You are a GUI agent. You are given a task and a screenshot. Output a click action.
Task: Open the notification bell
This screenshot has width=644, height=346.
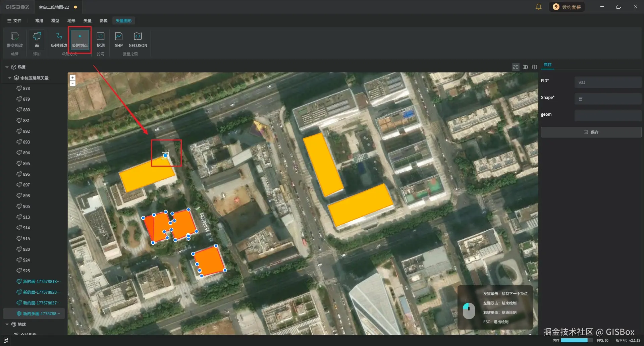pyautogui.click(x=539, y=7)
